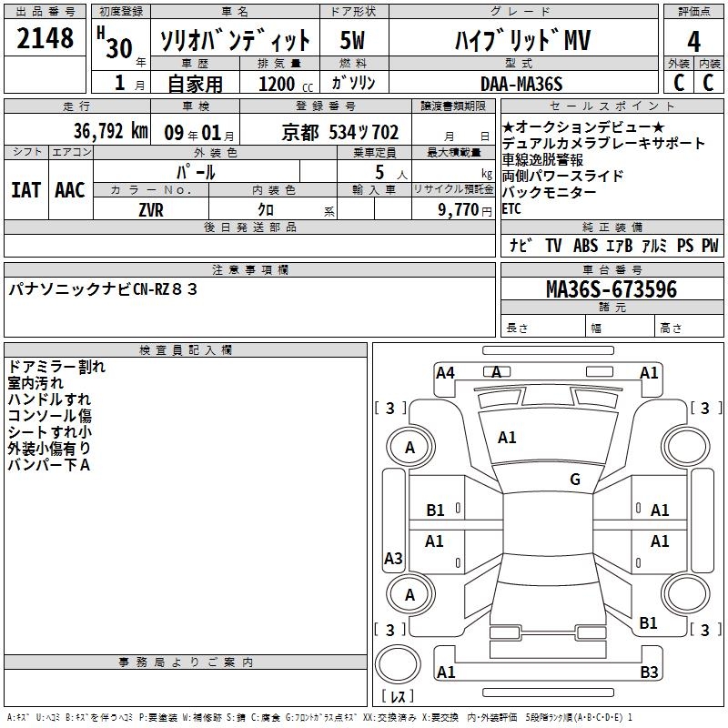Select the A3 side sill mark on the diagram
This screenshot has height=728, width=728.
(393, 558)
